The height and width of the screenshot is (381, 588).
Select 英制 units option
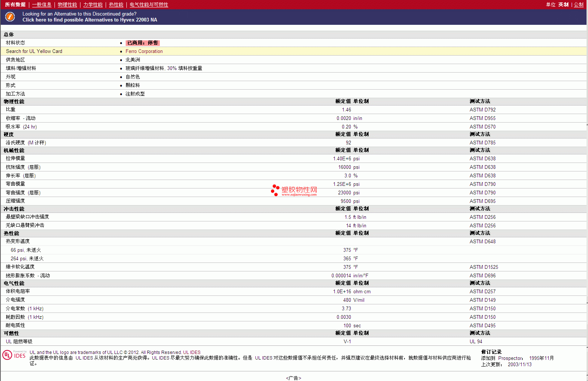click(563, 4)
